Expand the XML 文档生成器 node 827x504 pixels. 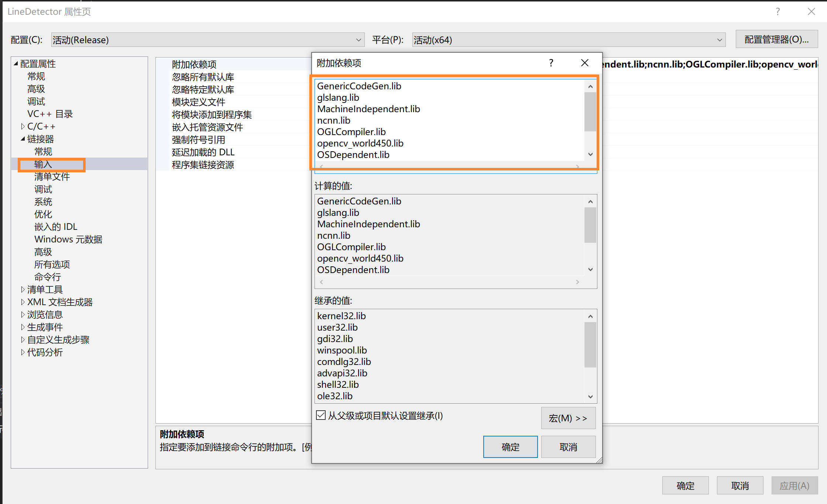[23, 302]
